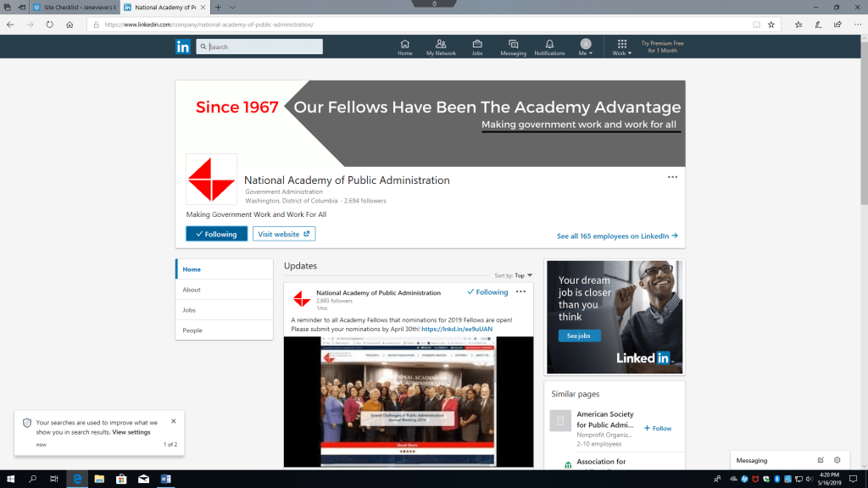
Task: Toggle Following on the update post
Action: coord(487,292)
